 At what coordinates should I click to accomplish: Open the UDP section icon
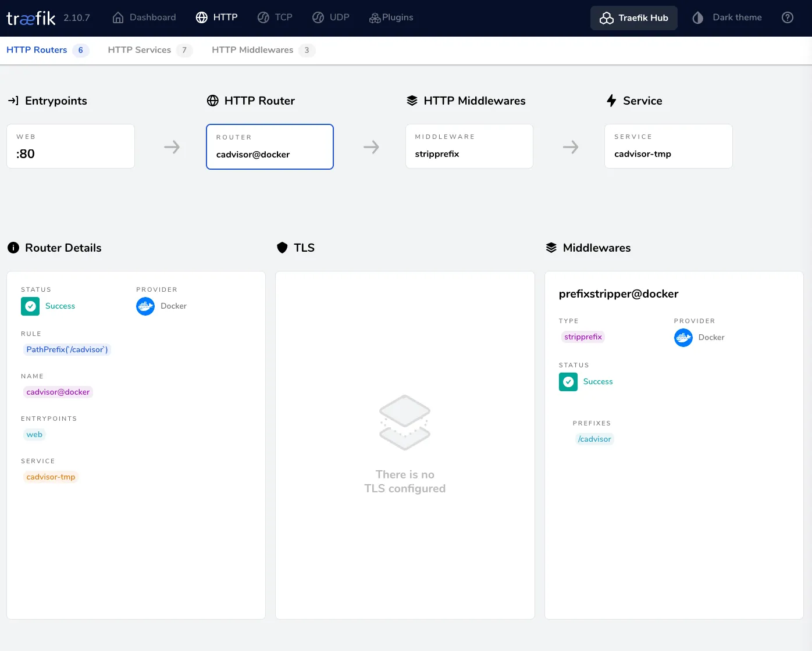coord(318,17)
